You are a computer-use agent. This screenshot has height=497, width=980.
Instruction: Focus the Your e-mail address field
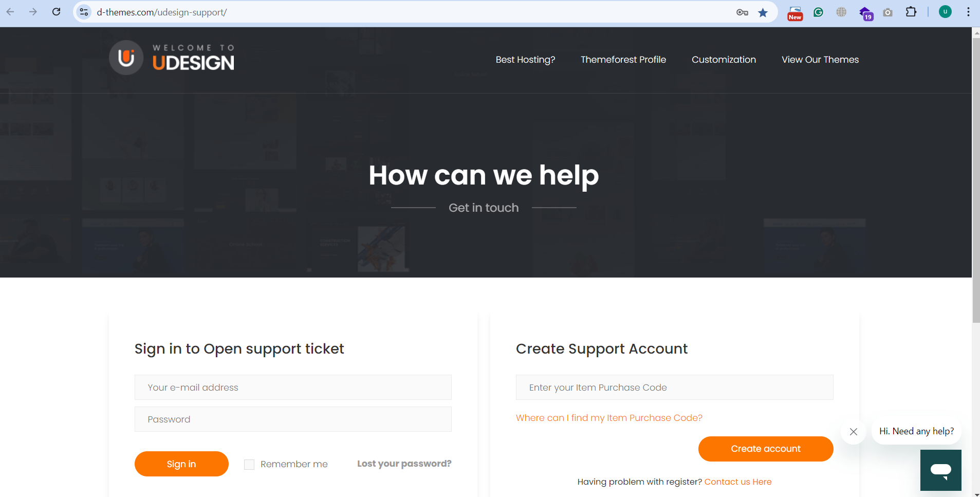coord(293,388)
